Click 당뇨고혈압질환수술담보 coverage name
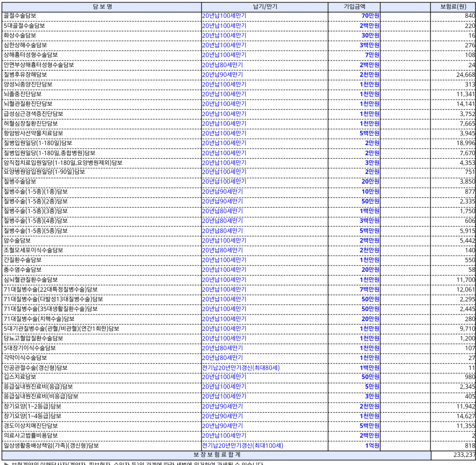Image resolution: width=476 pixels, height=465 pixels. (33, 338)
